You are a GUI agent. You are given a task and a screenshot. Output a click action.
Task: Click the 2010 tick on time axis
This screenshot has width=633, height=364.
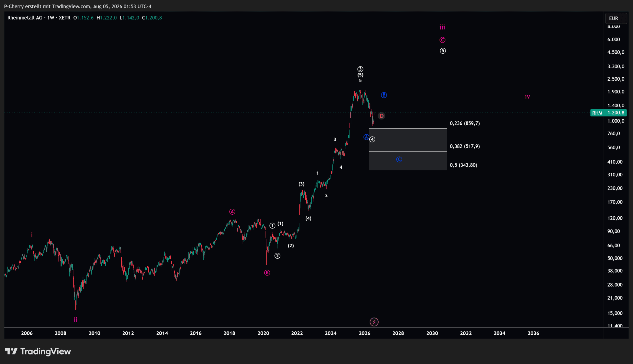(x=94, y=333)
